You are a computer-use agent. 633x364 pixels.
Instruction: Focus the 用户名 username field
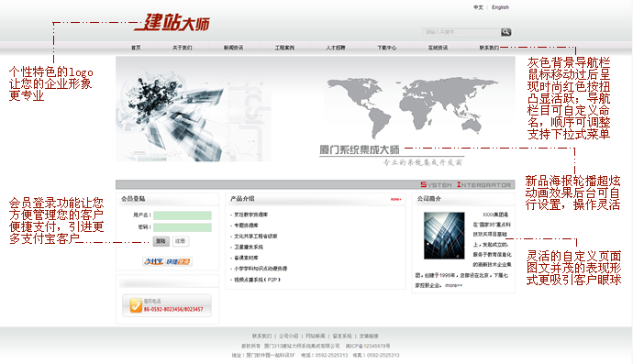[x=182, y=215]
